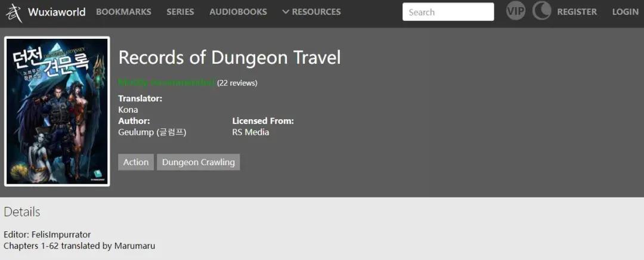Click the Login link
Screen dimensions: 644x260
point(625,12)
